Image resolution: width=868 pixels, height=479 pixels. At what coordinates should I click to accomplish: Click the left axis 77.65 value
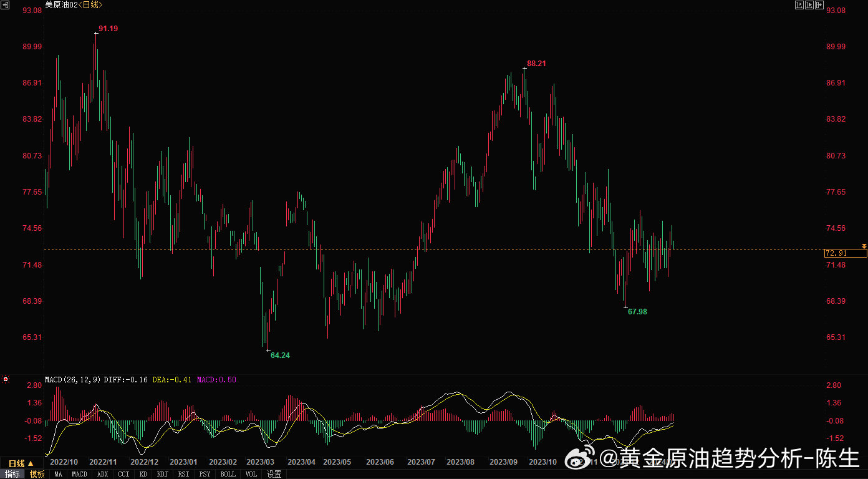(32, 192)
